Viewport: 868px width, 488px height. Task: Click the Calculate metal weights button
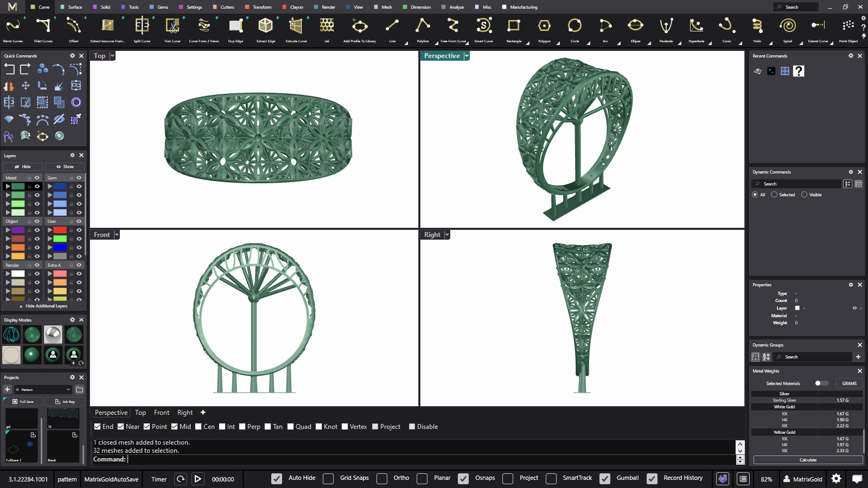click(x=808, y=460)
